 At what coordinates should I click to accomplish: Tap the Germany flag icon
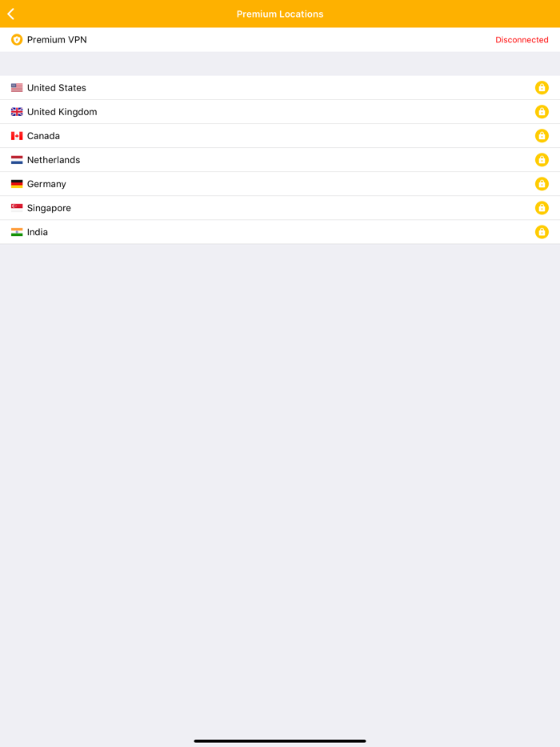(x=16, y=184)
